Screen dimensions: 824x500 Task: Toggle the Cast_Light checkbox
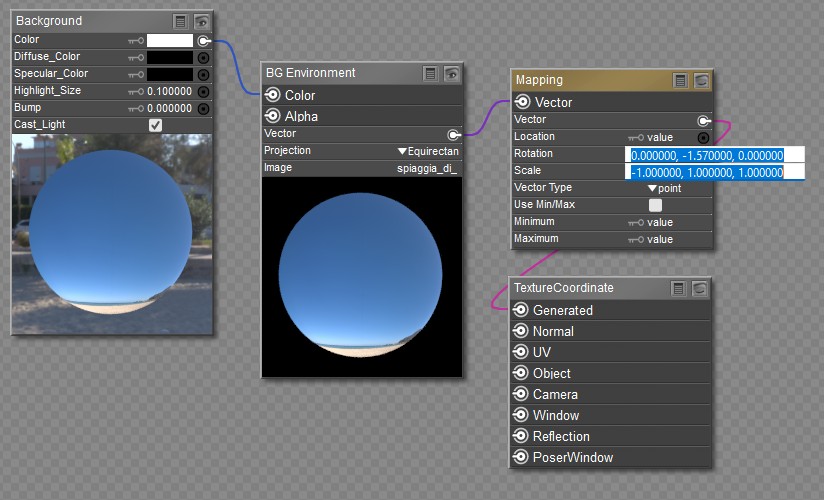click(x=155, y=125)
